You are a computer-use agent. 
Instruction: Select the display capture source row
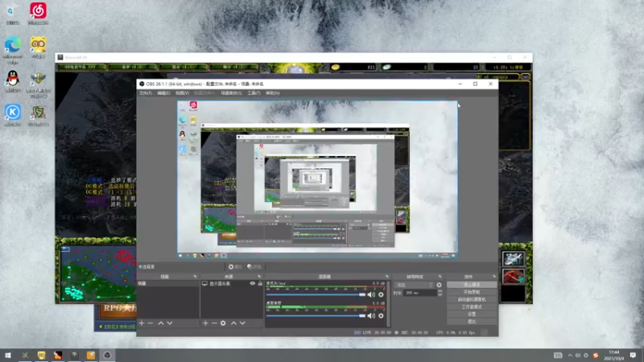pos(232,284)
